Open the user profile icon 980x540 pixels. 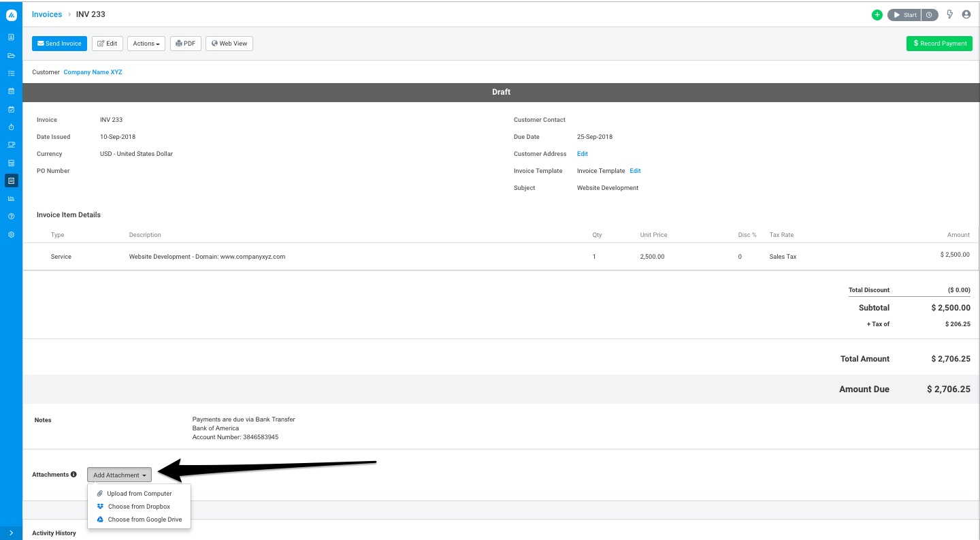tap(966, 14)
